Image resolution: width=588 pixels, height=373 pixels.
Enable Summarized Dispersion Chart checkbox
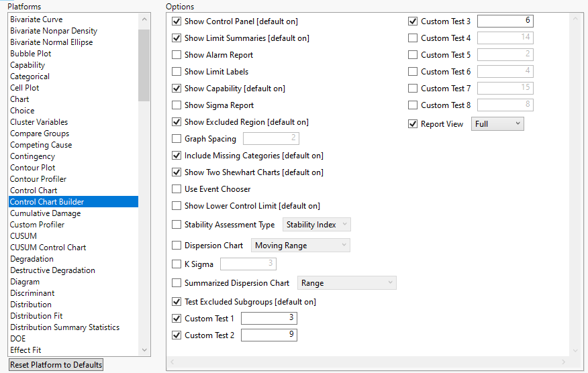[x=177, y=282]
